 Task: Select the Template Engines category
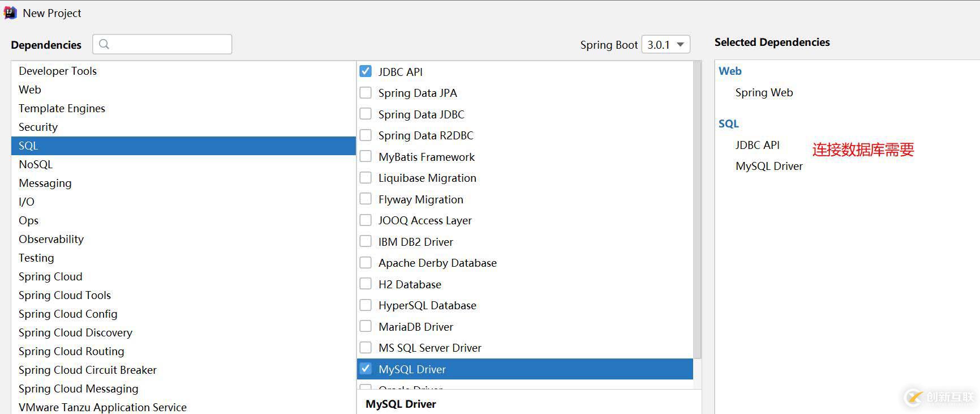(x=62, y=108)
